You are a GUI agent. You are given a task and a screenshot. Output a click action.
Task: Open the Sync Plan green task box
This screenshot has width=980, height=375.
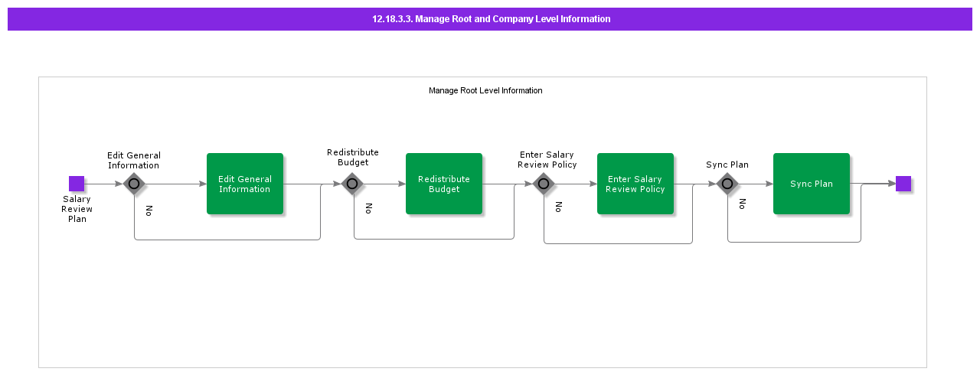[x=812, y=184]
